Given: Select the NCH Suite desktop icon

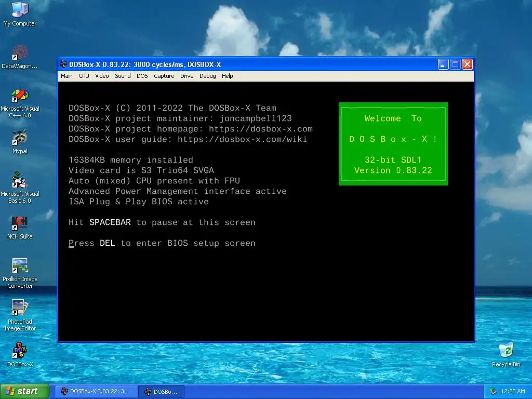Looking at the screenshot, I should pos(20,228).
